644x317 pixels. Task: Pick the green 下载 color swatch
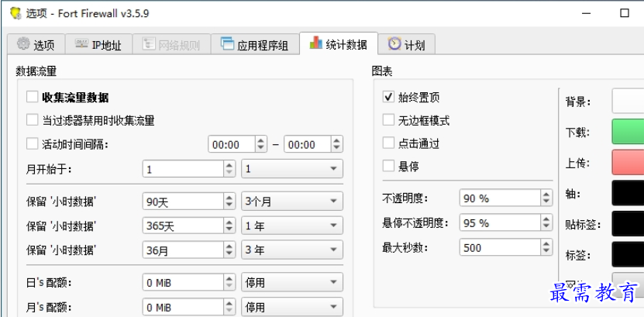pos(628,132)
